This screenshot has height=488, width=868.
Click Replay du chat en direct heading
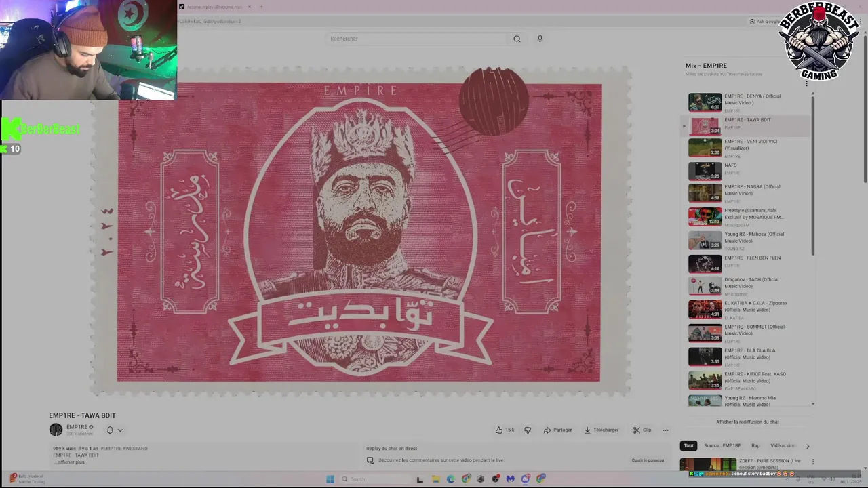tap(391, 448)
